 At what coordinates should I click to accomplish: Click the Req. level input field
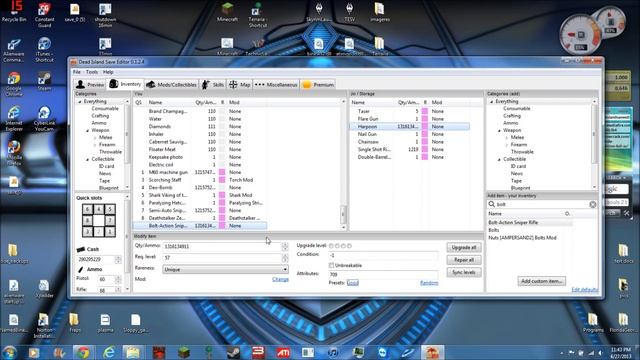[x=222, y=258]
